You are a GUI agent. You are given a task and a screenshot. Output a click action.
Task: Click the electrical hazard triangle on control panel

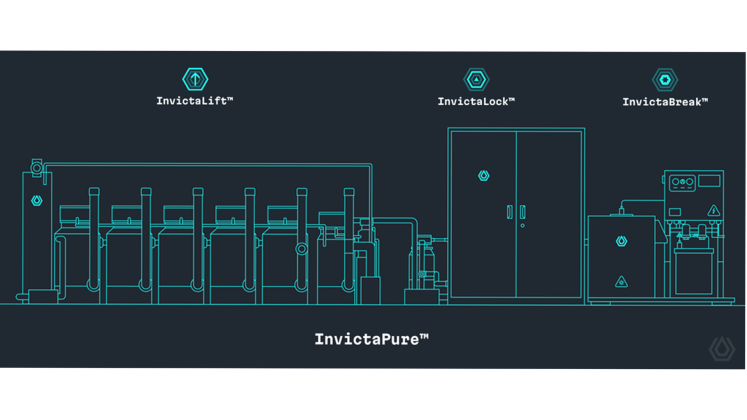[713, 211]
